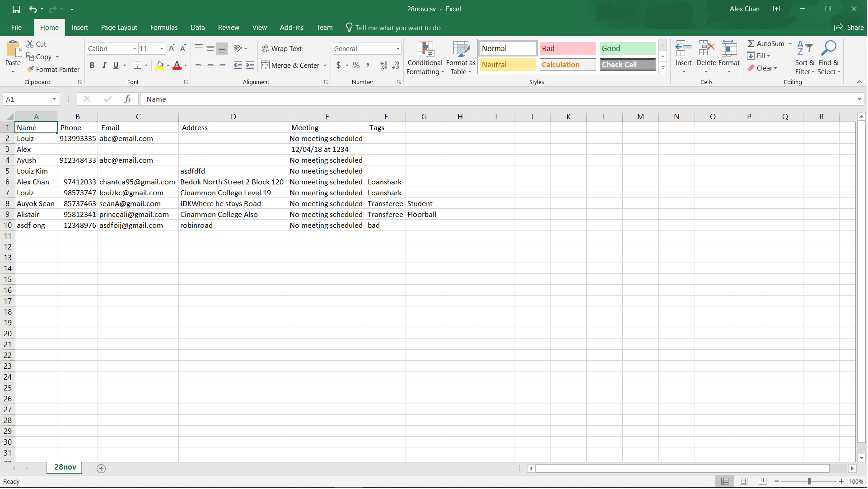The image size is (868, 489).
Task: Apply the Bad cell style
Action: (568, 48)
